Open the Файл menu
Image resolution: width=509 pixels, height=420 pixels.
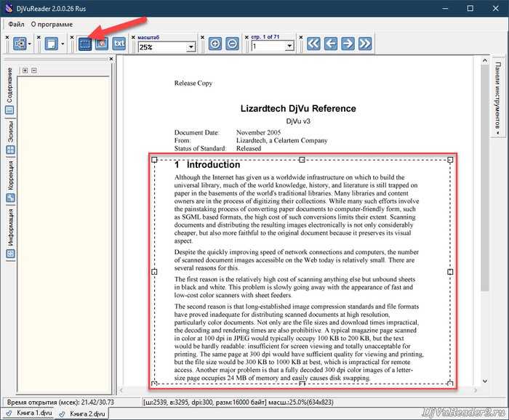point(16,24)
